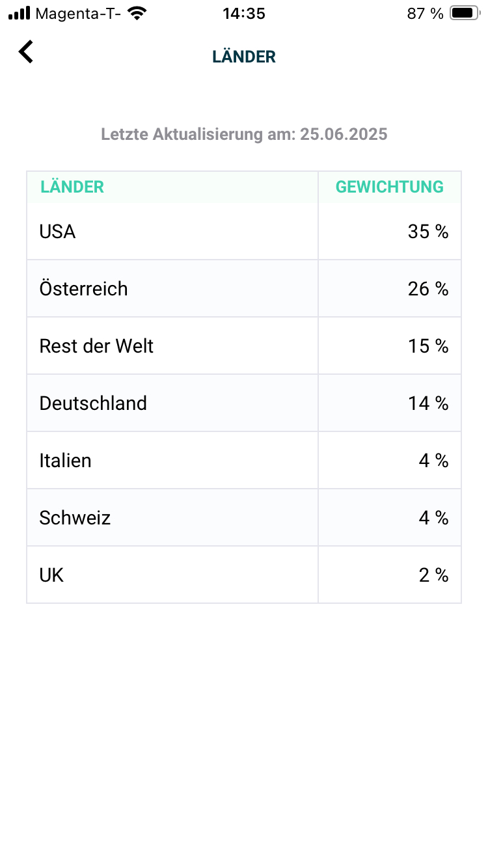Image resolution: width=488 pixels, height=868 pixels.
Task: Select the Deutschland table row
Action: click(244, 403)
